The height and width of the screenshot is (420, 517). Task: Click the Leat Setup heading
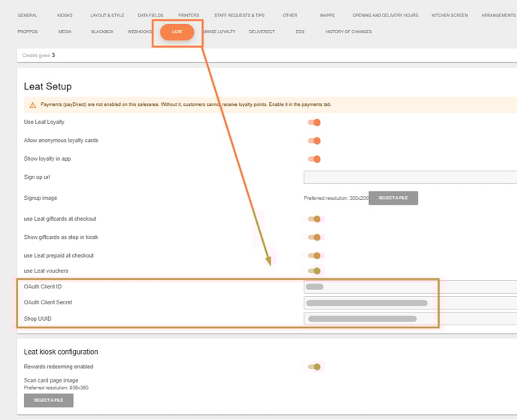pyautogui.click(x=47, y=86)
